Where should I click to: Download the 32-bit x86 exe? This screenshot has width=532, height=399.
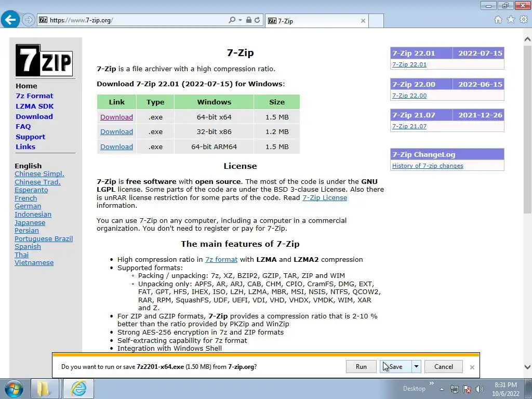pos(116,131)
